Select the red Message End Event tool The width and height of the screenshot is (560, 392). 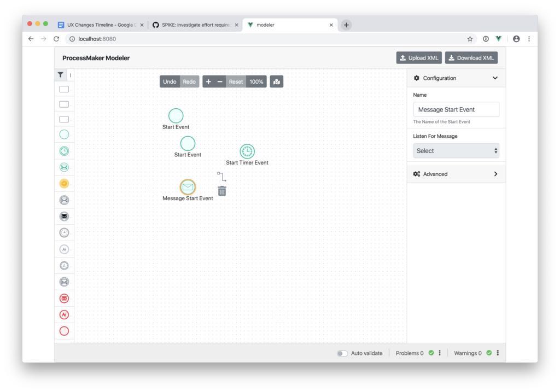tap(64, 298)
